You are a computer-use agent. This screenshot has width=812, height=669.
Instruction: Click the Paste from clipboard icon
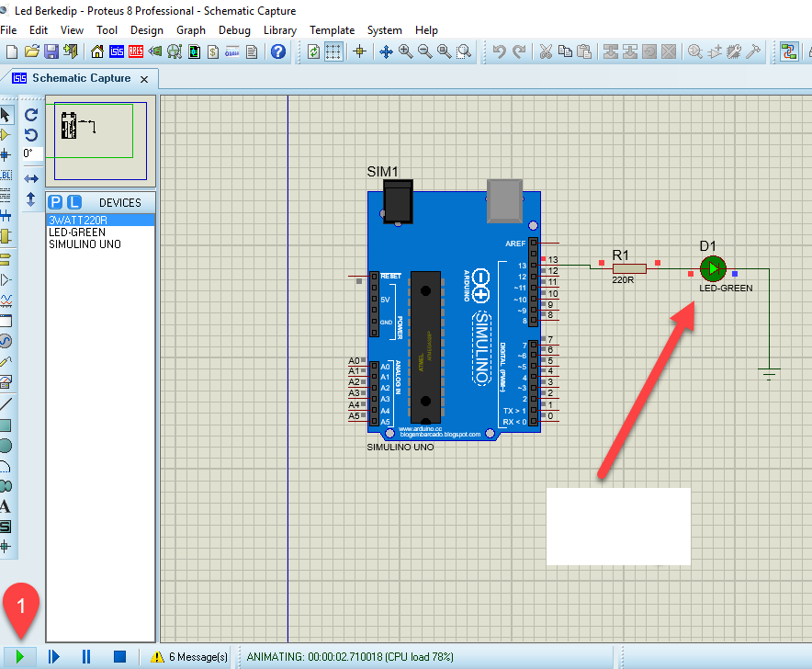(584, 51)
